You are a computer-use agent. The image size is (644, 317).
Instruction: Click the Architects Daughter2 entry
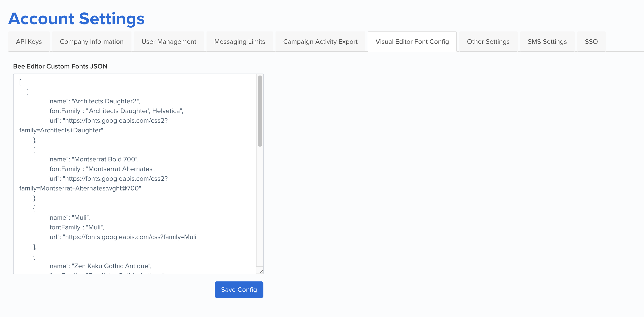pyautogui.click(x=93, y=101)
